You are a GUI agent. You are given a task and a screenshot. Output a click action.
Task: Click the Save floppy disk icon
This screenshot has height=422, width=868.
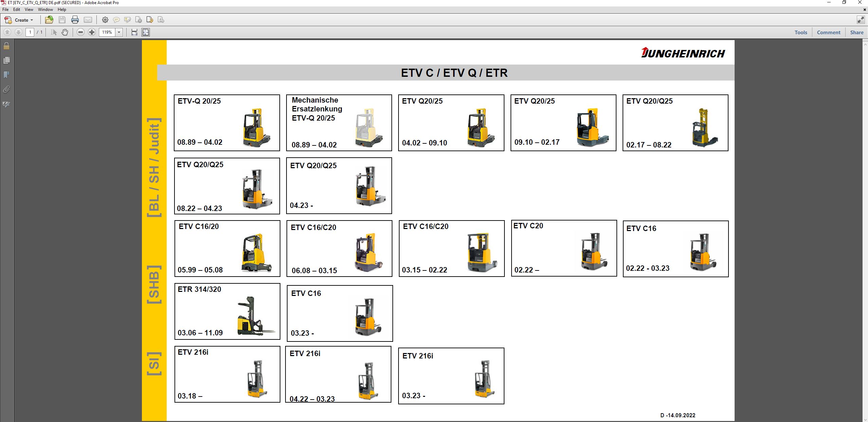(x=62, y=20)
